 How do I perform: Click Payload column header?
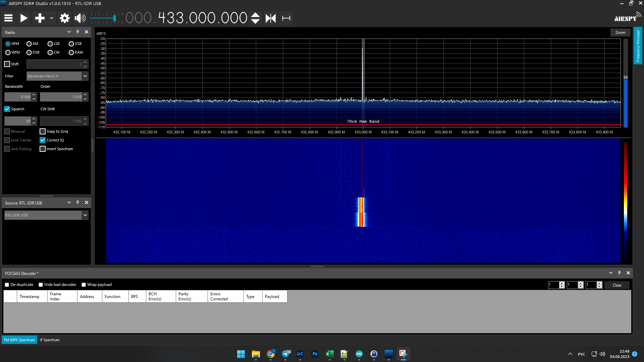(275, 297)
